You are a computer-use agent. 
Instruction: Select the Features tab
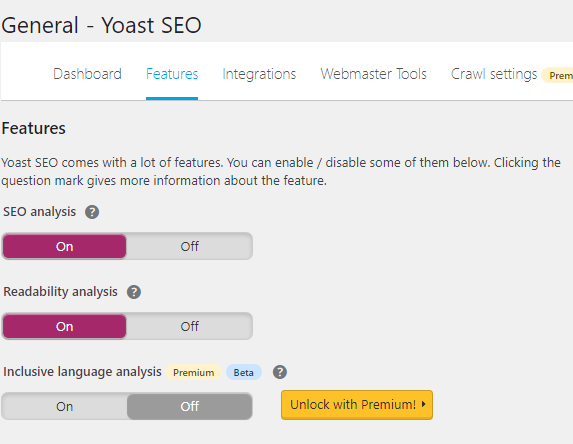172,74
